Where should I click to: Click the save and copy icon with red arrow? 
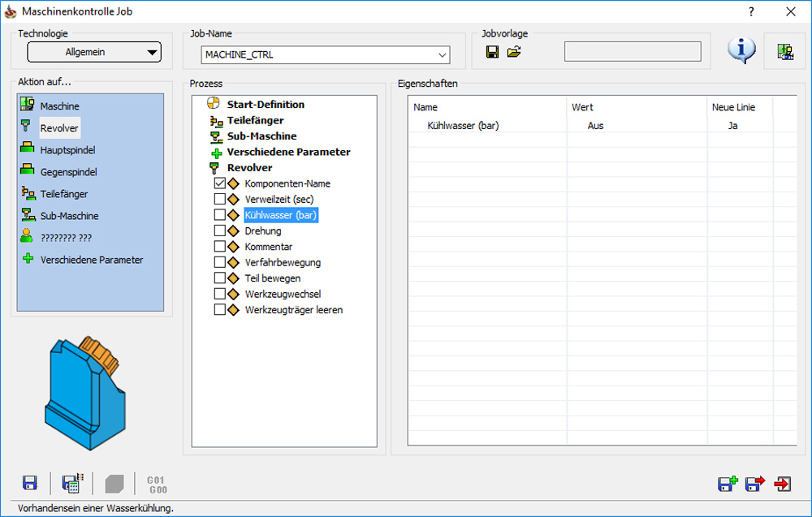(x=754, y=484)
